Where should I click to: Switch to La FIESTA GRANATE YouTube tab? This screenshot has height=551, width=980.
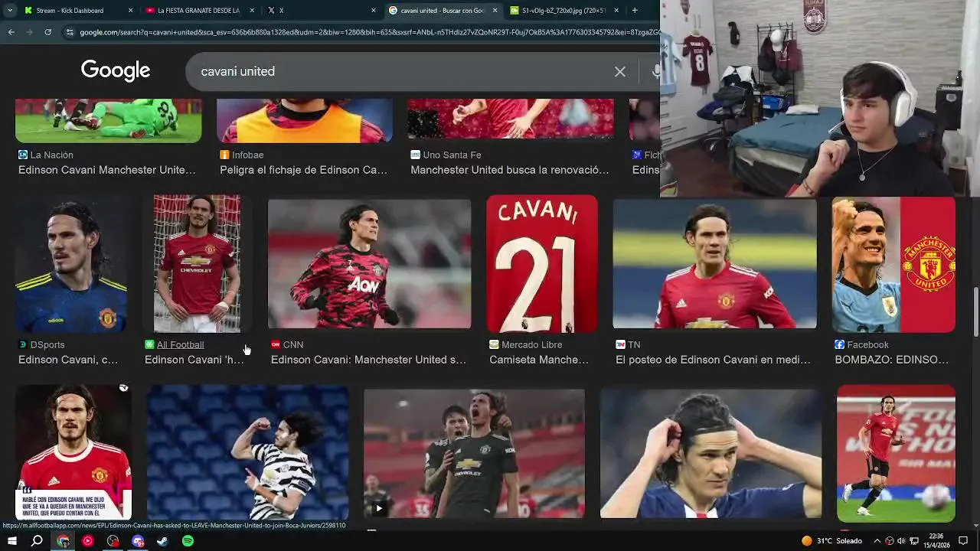[x=200, y=11]
